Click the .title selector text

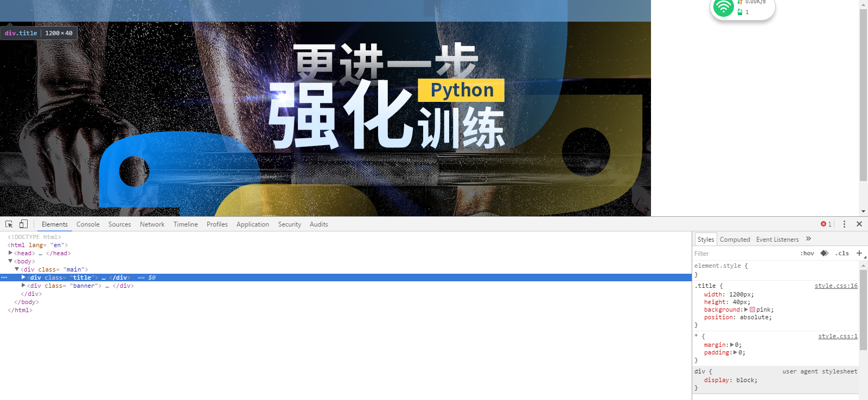tap(705, 286)
